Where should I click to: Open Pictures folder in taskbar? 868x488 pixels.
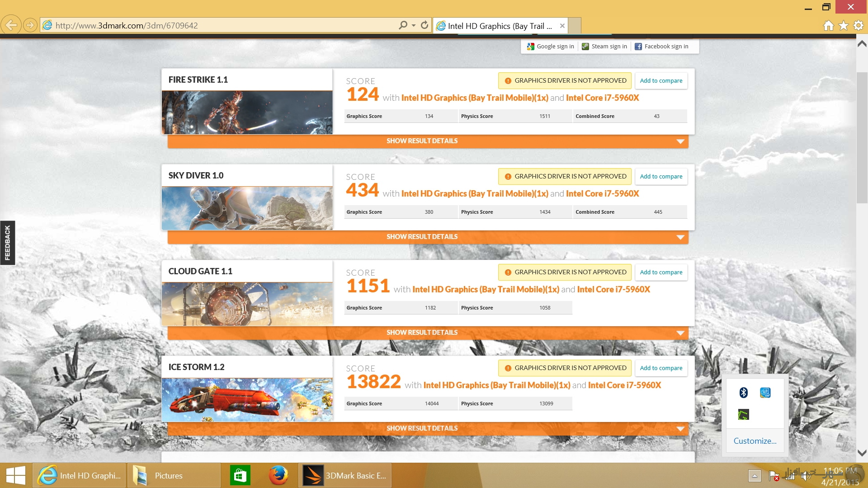tap(174, 475)
